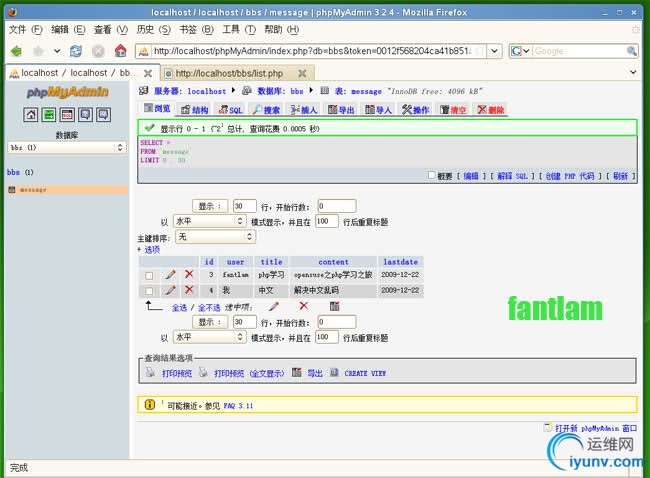
Task: Tick the checkbox for row id 3
Action: click(149, 275)
